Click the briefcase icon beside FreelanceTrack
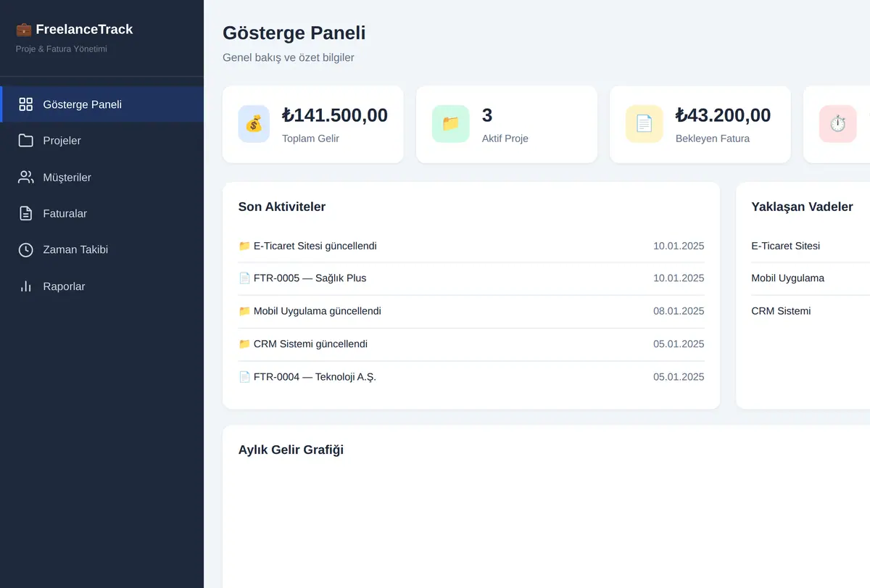Screen dimensions: 870x588 (24, 30)
